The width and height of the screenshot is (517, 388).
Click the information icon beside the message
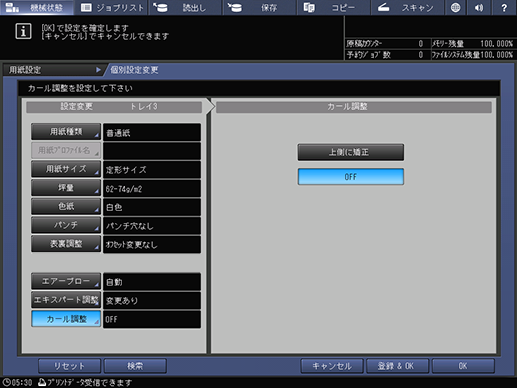click(23, 31)
